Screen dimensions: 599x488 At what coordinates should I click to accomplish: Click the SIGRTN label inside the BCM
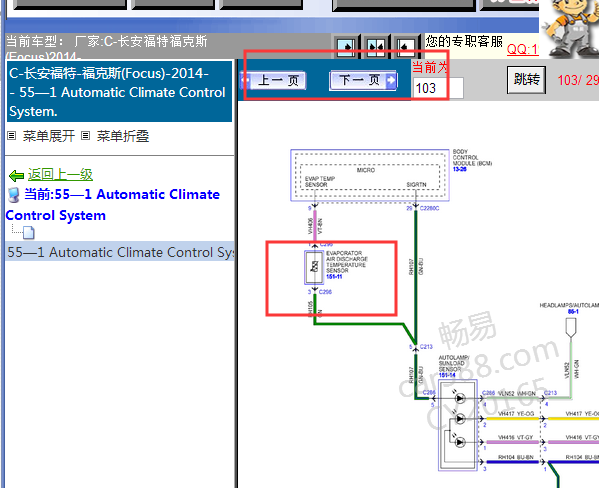pyautogui.click(x=416, y=185)
